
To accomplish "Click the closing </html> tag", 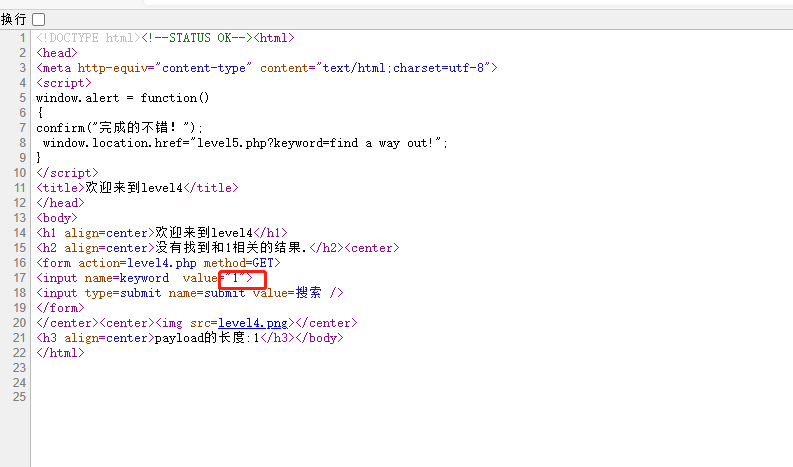I will pyautogui.click(x=60, y=353).
